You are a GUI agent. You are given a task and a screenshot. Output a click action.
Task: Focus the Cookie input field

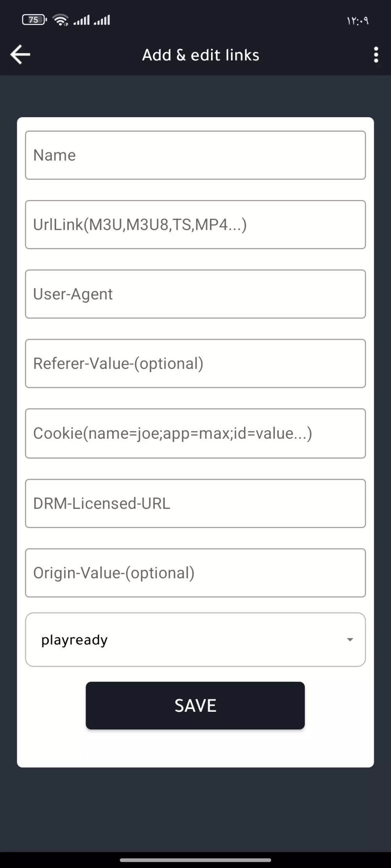195,433
